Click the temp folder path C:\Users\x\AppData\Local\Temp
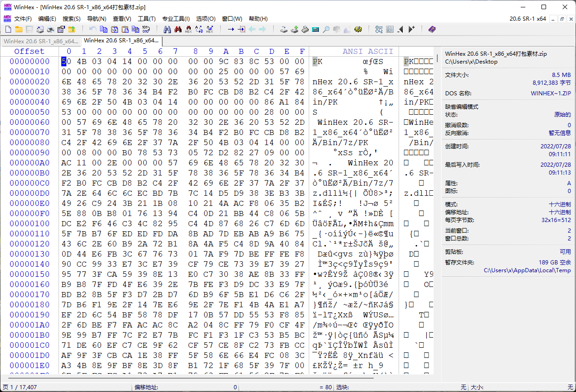 click(x=527, y=270)
